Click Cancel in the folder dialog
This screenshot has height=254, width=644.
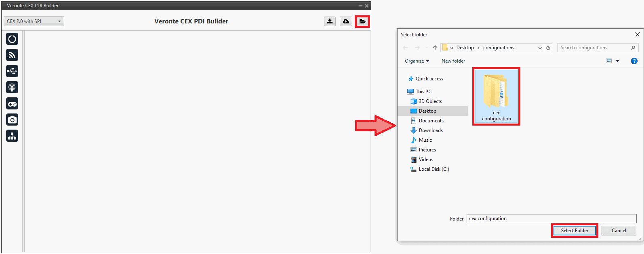[x=619, y=231]
